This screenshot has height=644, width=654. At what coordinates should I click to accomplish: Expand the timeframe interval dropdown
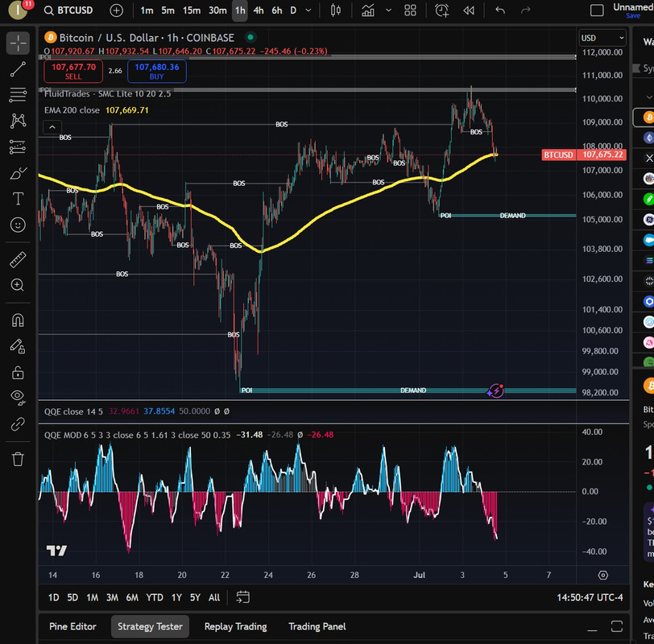[x=308, y=10]
